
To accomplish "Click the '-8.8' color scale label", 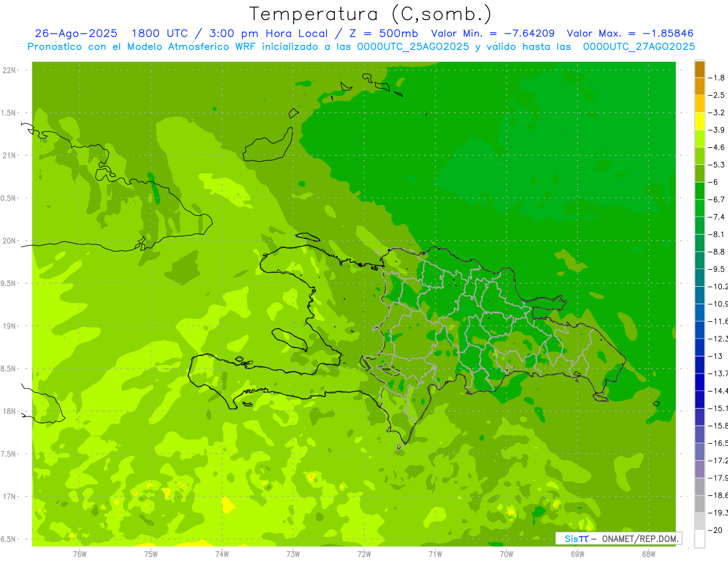I will 716,252.
